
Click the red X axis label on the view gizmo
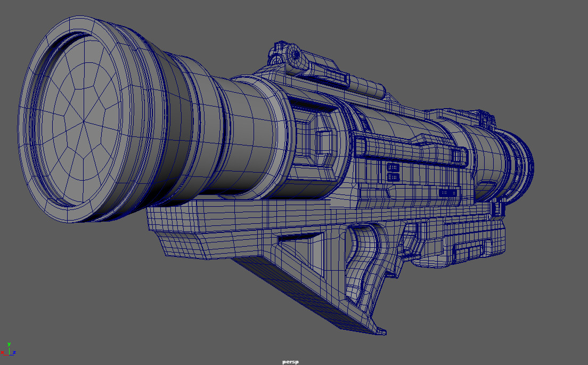pos(2,353)
